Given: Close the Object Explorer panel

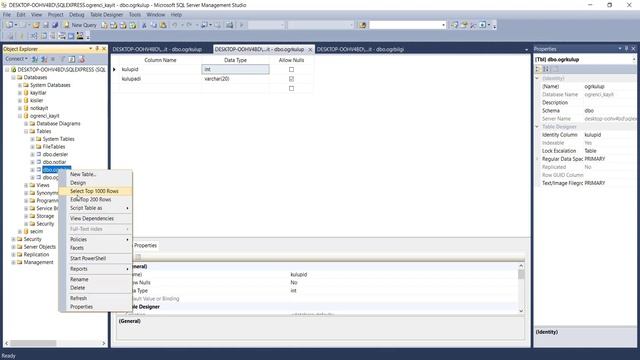Looking at the screenshot, I should click(104, 49).
